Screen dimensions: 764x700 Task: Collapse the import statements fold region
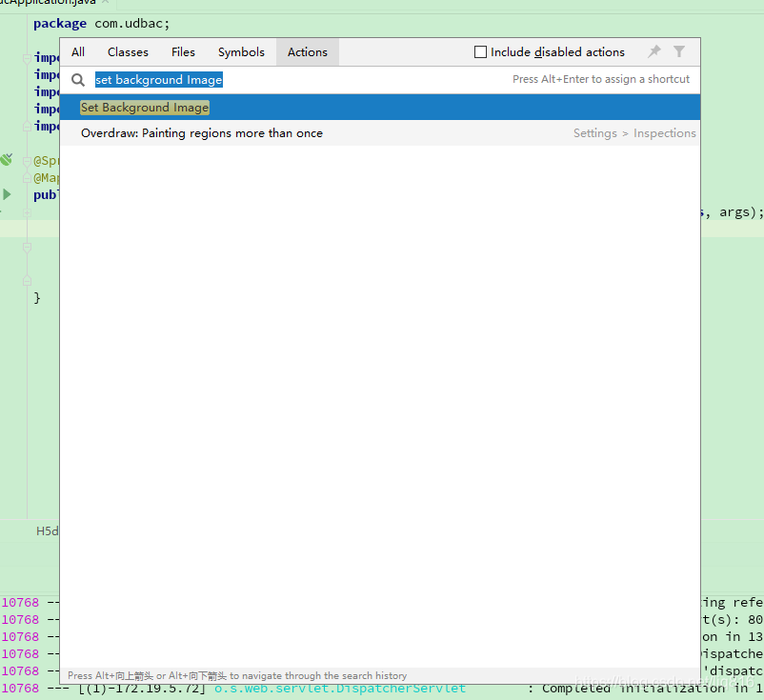(x=27, y=57)
